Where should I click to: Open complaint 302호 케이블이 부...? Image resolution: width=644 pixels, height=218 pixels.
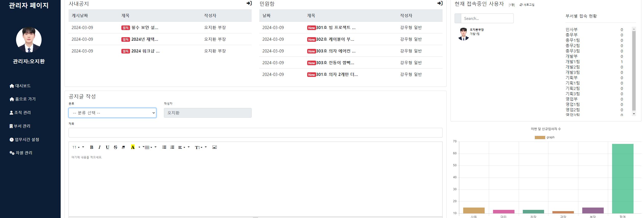point(335,39)
